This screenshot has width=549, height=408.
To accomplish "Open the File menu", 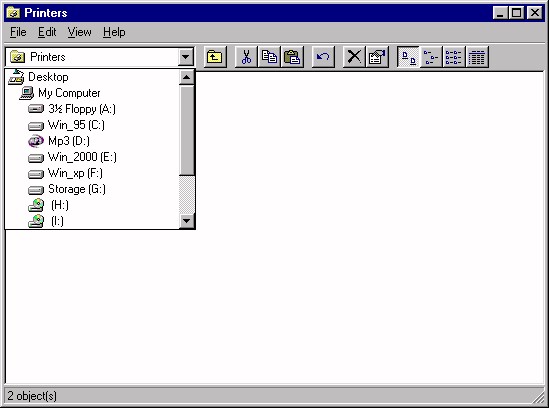I will (18, 32).
